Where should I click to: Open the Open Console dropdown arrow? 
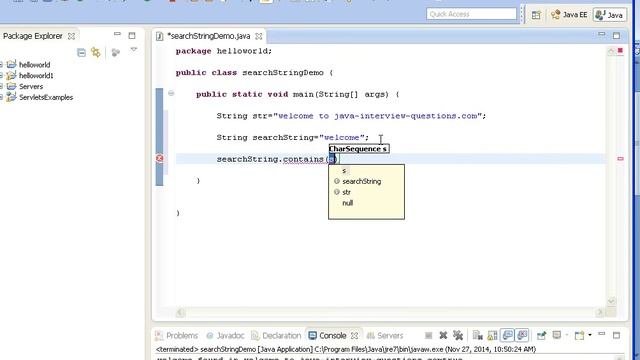pos(590,336)
